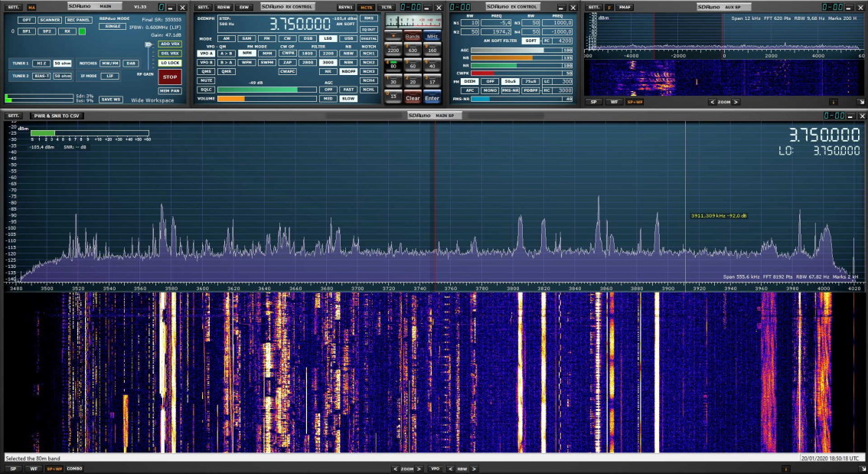Viewport: 868px width, 474px height.
Task: Click Main SP zoom right arrow
Action: point(419,469)
